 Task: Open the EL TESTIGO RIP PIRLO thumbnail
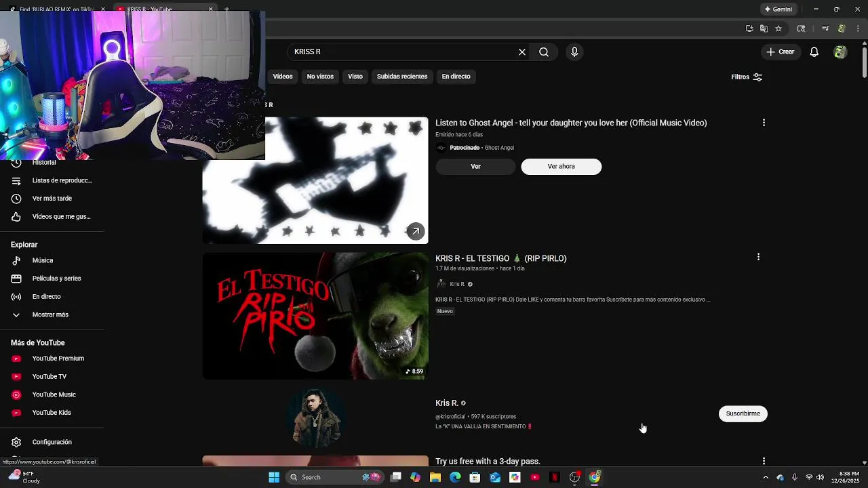tap(315, 316)
